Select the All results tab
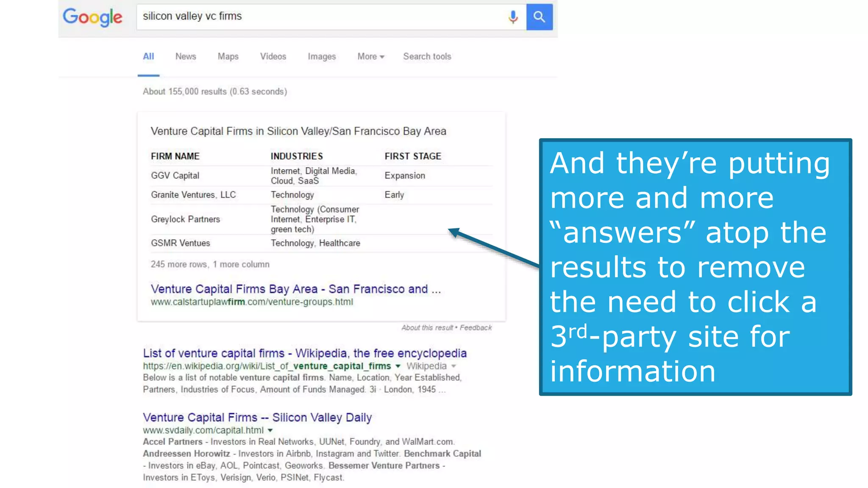The height and width of the screenshot is (488, 868). [x=148, y=56]
